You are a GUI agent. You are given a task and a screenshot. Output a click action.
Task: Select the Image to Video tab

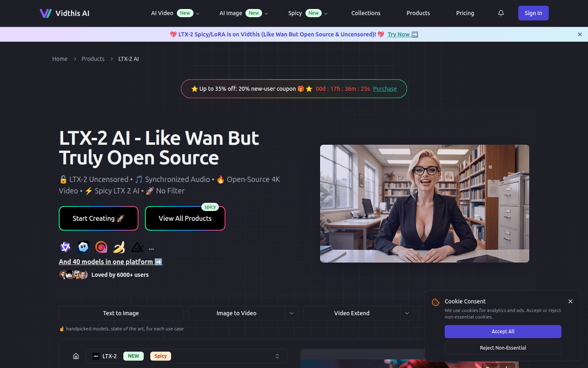coord(236,313)
